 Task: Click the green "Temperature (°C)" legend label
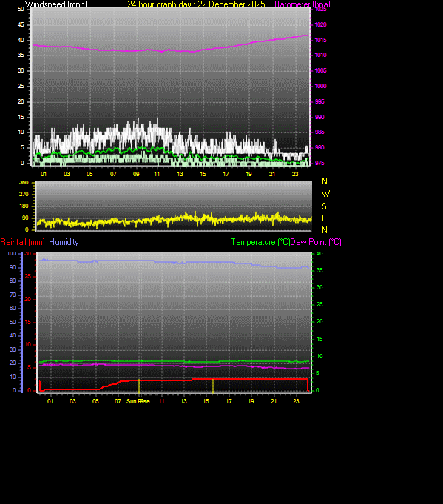(260, 242)
